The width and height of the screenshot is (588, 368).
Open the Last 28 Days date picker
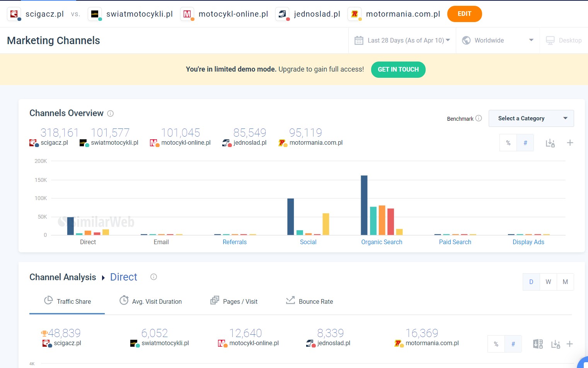pos(402,40)
